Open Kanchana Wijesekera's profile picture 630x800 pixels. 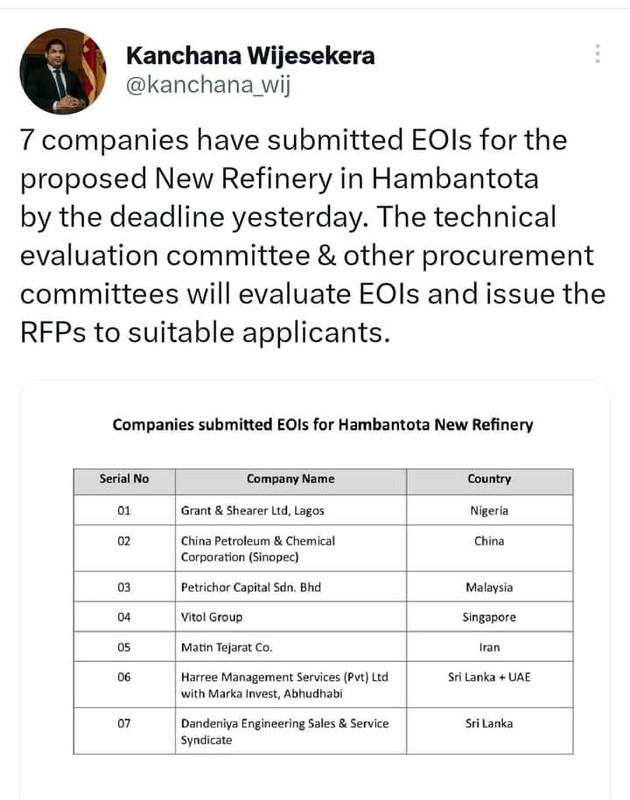pos(63,71)
